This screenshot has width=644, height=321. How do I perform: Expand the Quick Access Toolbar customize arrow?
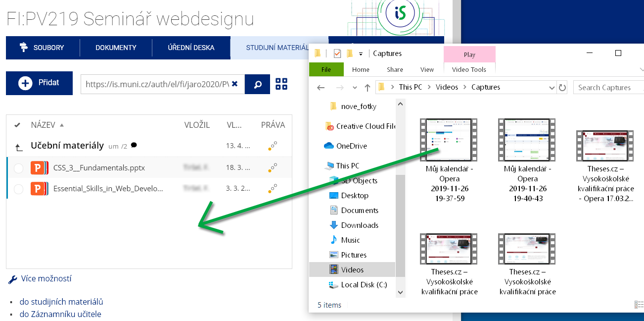[x=361, y=53]
